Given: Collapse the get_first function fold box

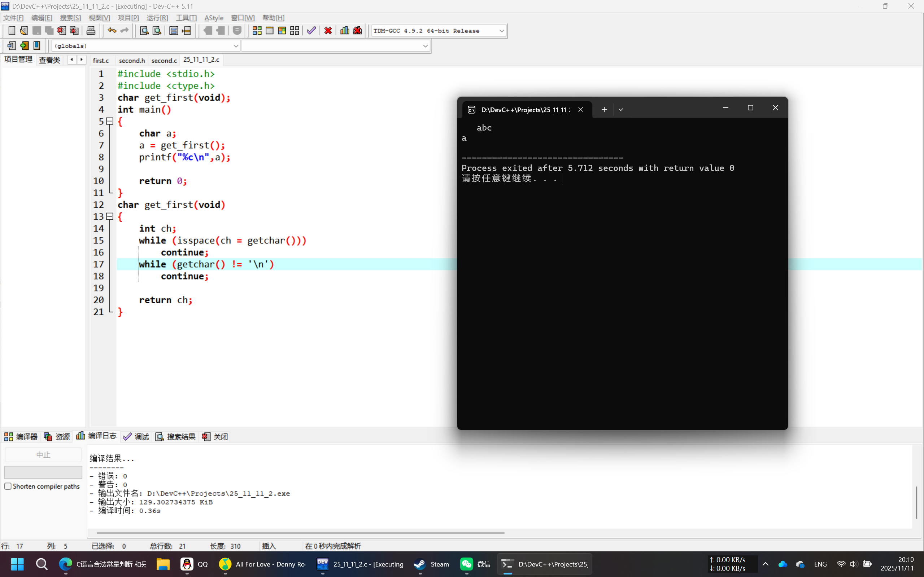Looking at the screenshot, I should [110, 216].
